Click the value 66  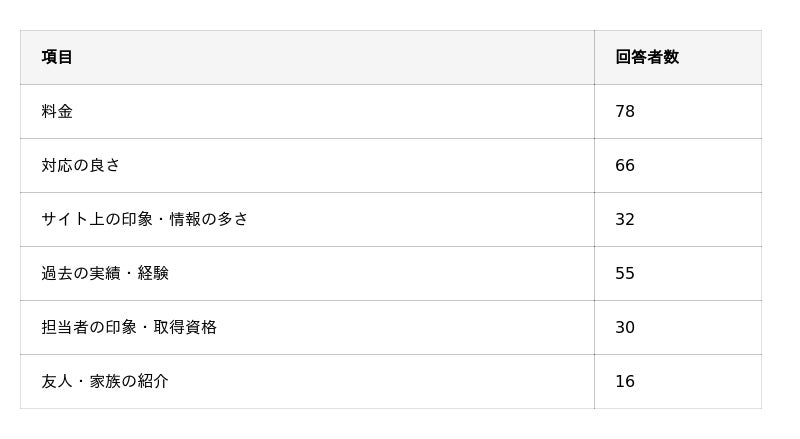pos(625,165)
